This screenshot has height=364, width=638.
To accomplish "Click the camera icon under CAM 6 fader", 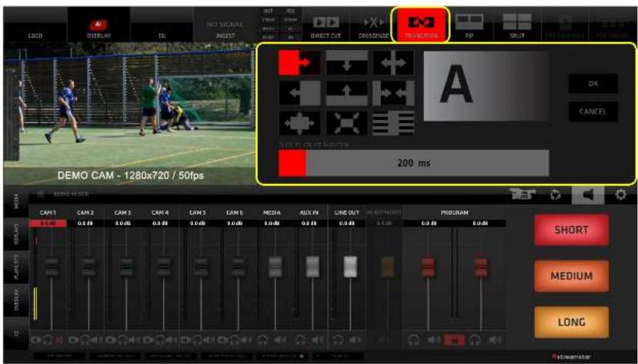I will point(223,339).
